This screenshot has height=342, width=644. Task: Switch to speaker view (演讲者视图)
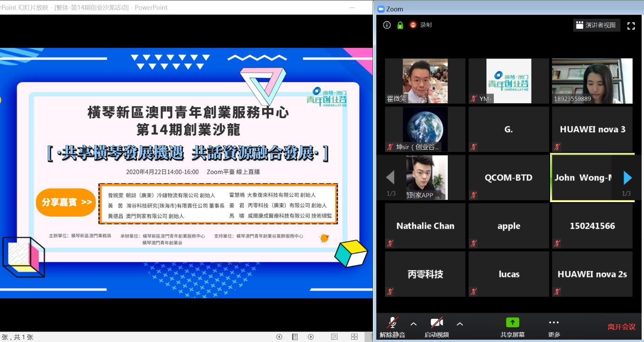tap(596, 26)
